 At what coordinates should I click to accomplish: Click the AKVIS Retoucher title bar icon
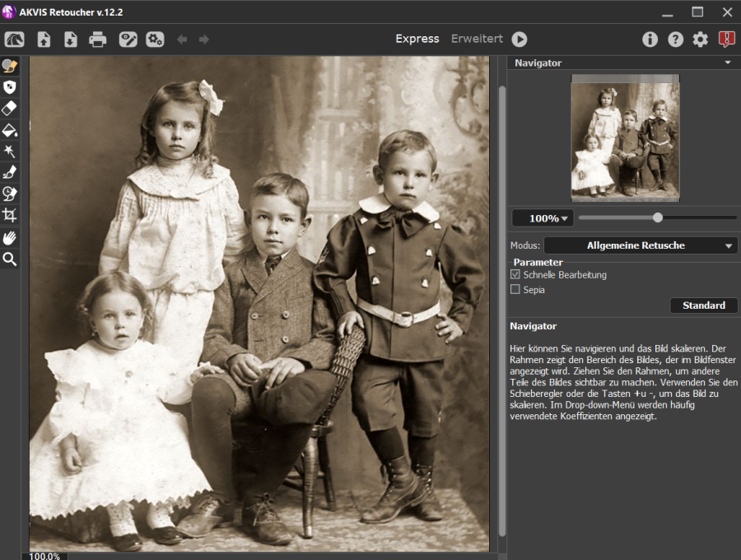click(8, 12)
